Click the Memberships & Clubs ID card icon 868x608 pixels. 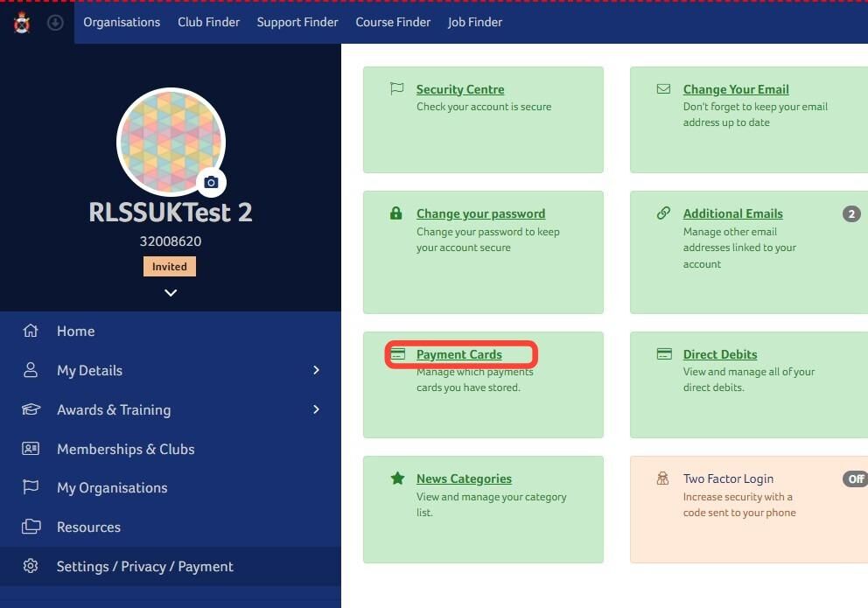pyautogui.click(x=31, y=448)
